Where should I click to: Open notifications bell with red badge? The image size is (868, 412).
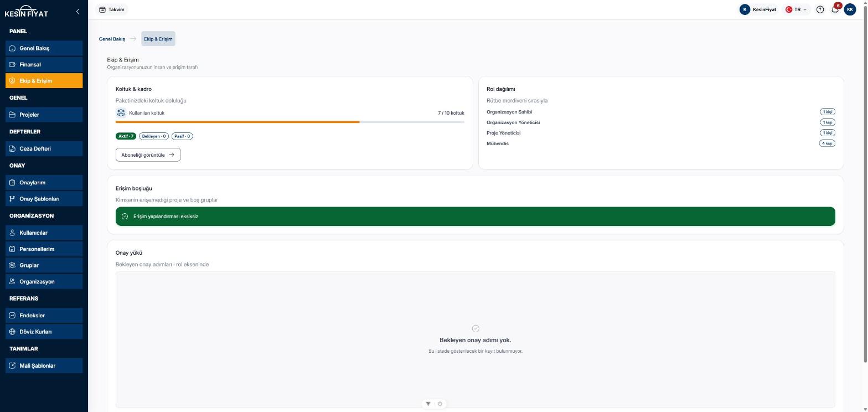835,9
